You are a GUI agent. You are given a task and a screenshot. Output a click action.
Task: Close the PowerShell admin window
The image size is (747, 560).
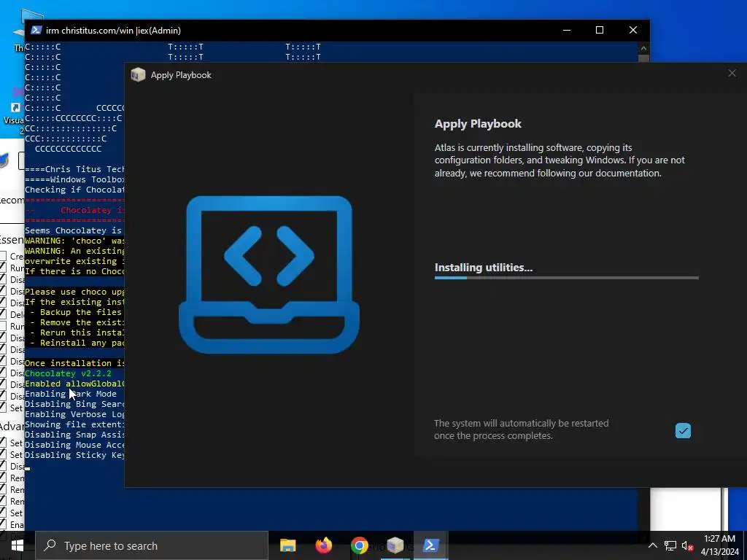click(x=633, y=30)
